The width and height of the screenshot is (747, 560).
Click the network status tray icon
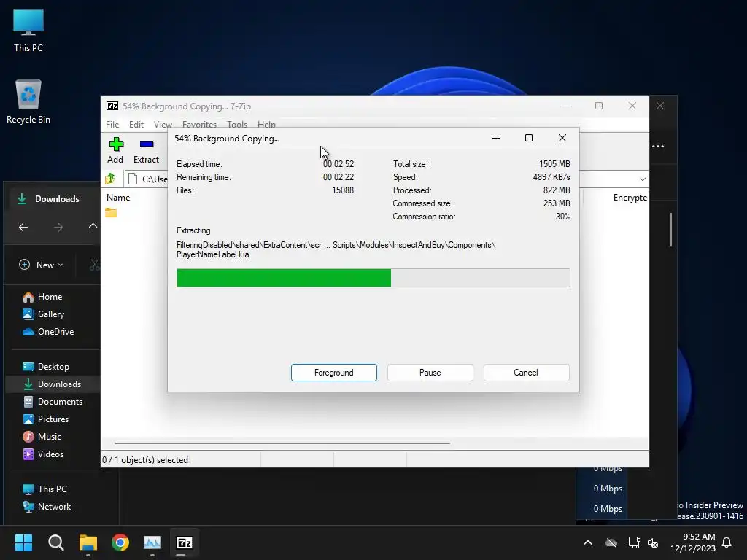(x=634, y=542)
